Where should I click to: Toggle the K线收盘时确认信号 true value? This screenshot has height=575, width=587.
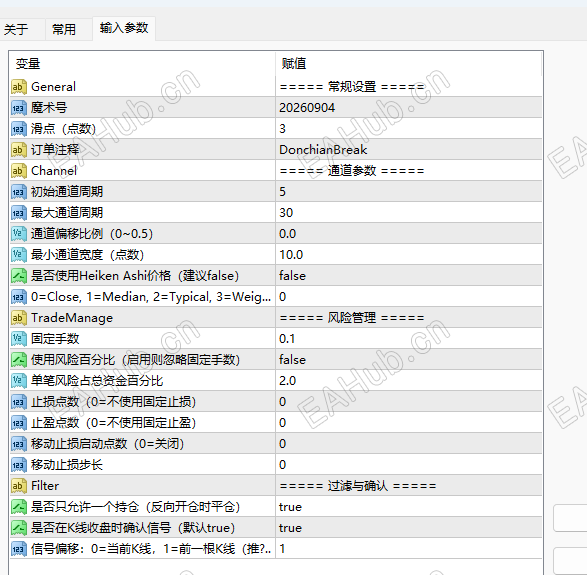(x=290, y=528)
